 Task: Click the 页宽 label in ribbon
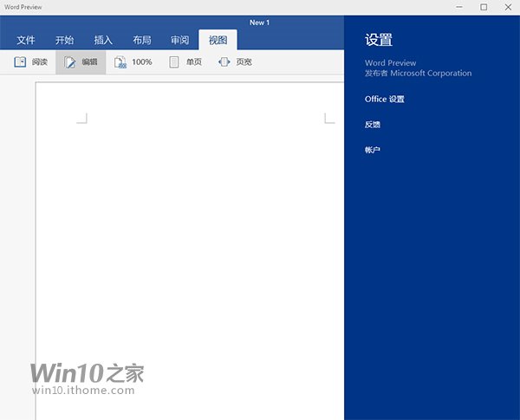(244, 62)
